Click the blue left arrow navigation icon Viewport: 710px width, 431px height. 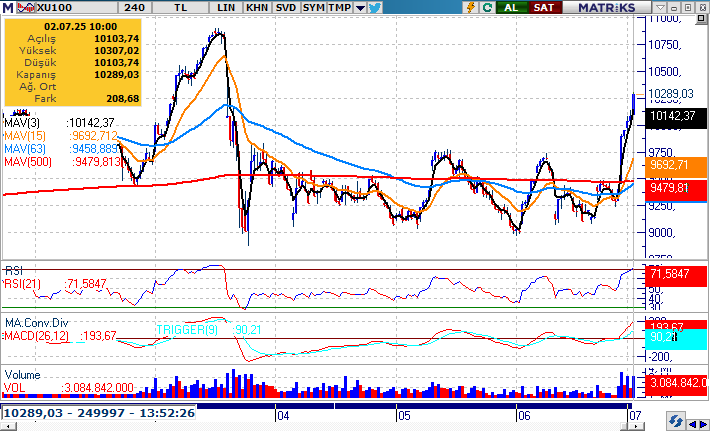coord(692,424)
